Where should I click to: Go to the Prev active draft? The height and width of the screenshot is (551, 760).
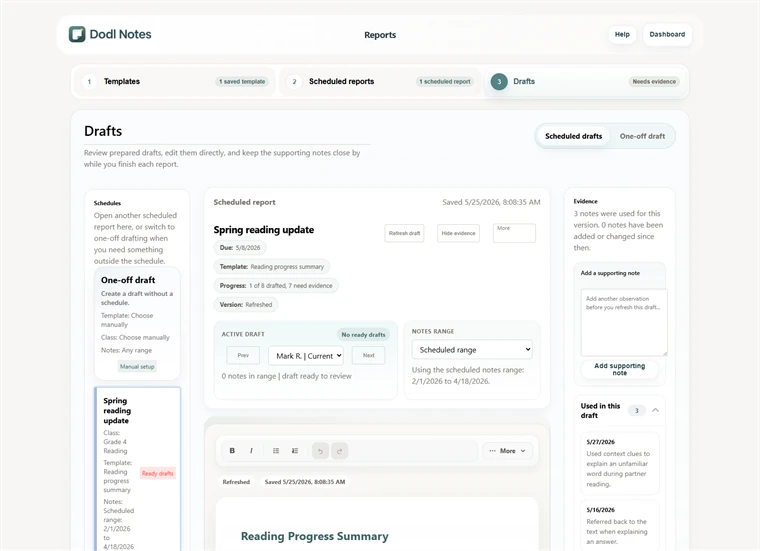tap(243, 355)
